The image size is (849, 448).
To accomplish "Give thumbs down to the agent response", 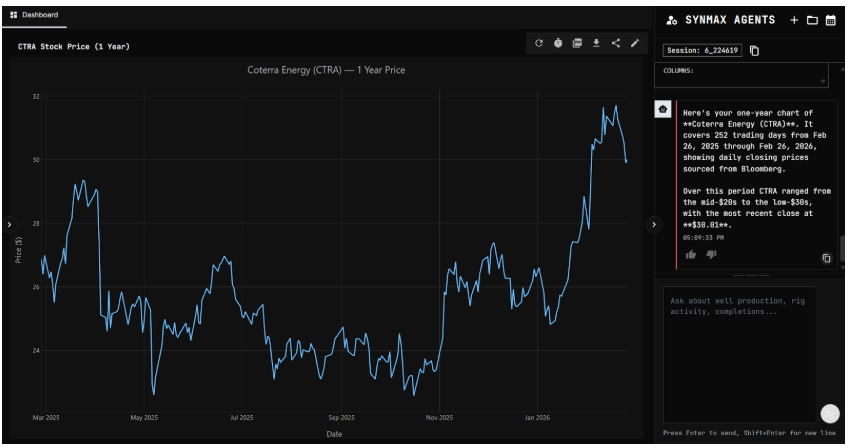I will click(711, 255).
